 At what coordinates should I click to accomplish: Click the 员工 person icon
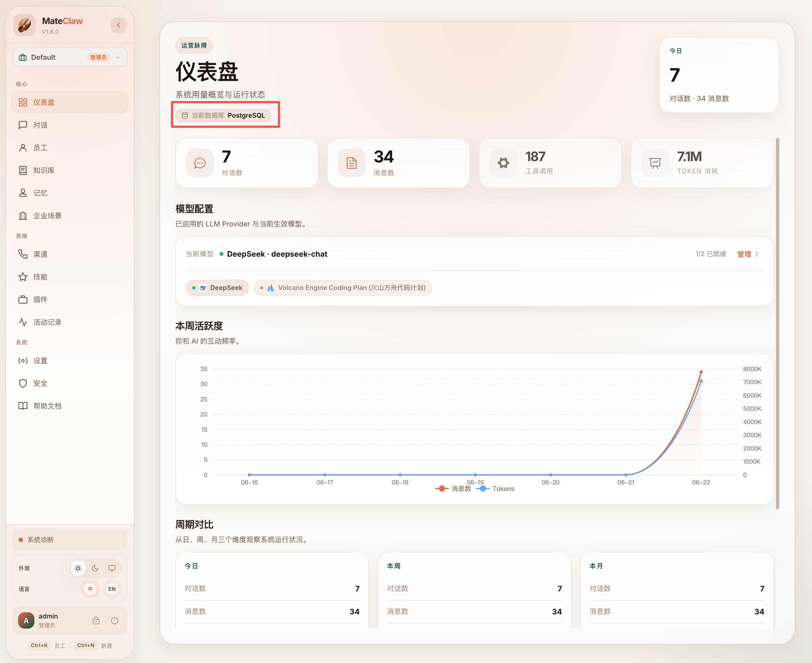click(x=23, y=147)
